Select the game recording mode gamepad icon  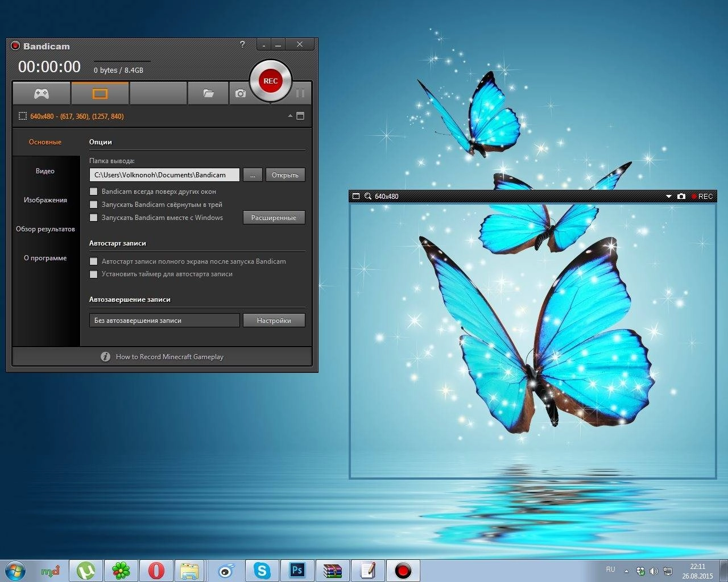[42, 93]
